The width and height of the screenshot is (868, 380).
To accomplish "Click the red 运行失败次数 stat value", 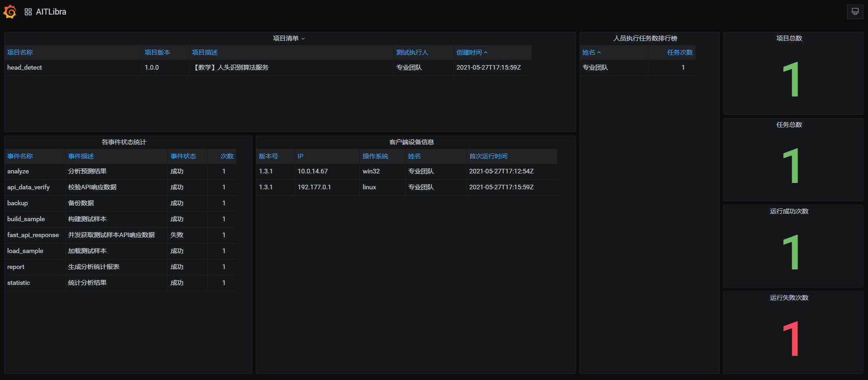I will [x=791, y=339].
